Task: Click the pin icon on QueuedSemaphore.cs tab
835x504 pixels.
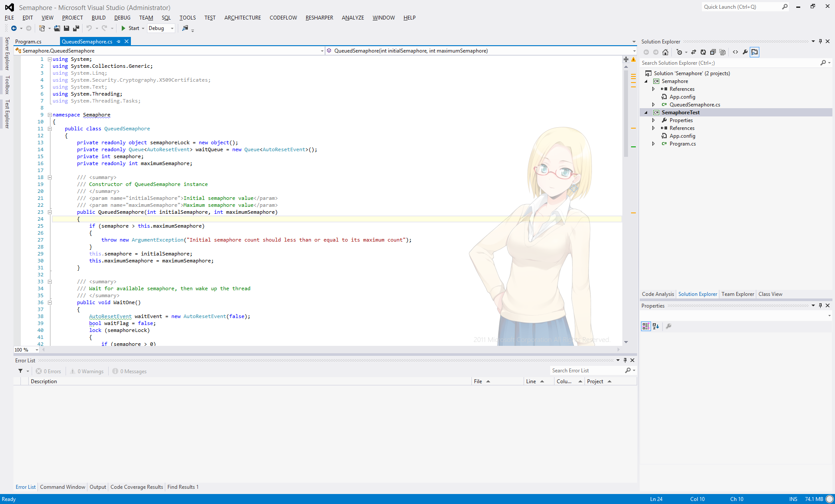Action: [119, 42]
